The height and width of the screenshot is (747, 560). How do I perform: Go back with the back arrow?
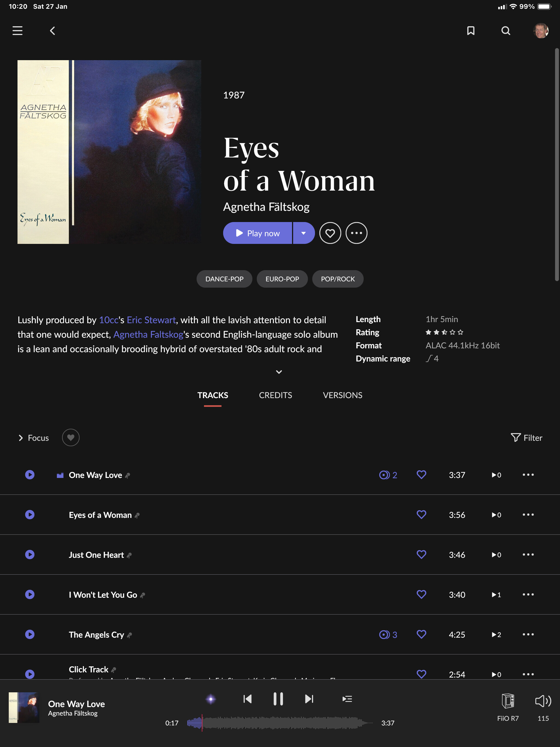coord(52,31)
